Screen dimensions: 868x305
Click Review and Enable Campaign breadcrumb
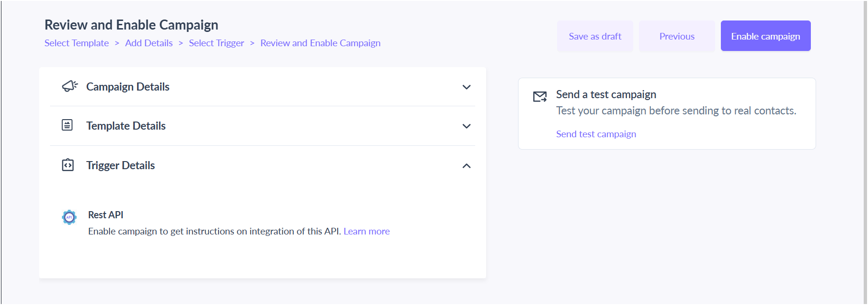[x=320, y=43]
